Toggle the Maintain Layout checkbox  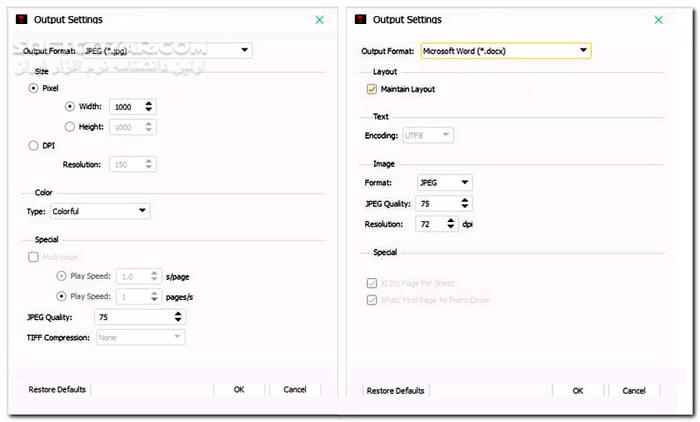(371, 89)
